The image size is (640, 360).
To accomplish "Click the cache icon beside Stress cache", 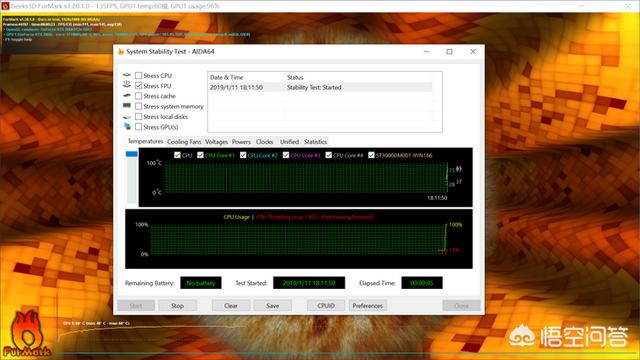I will [x=127, y=96].
